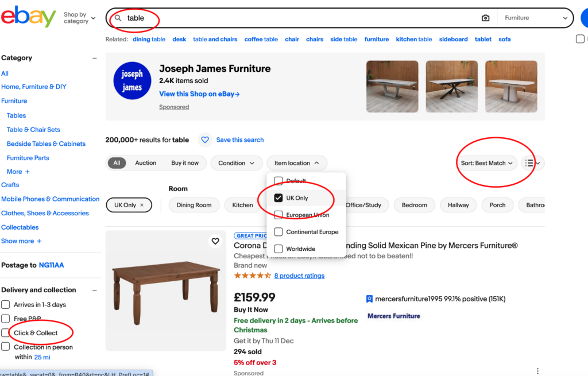Screen dimensions: 588x376
Task: Open the Furniture category selector in search bar
Action: (x=535, y=18)
